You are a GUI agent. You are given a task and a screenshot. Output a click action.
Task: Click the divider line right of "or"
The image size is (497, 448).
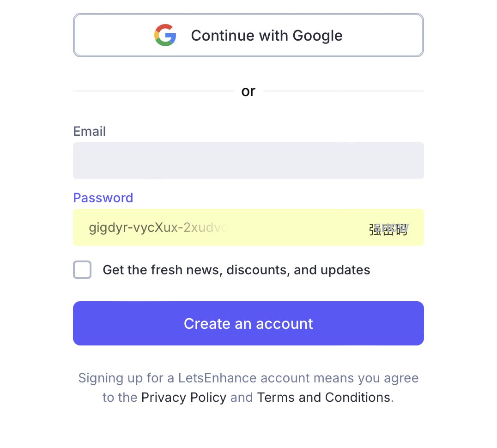point(343,91)
